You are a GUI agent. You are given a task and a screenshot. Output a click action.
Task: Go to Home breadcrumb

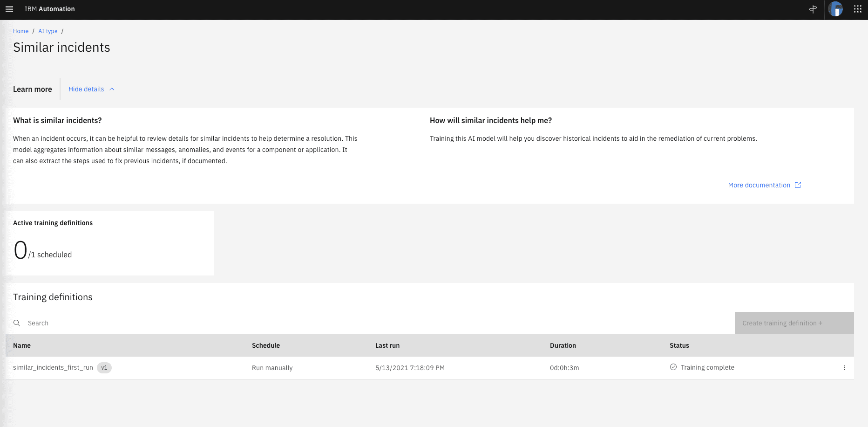click(x=20, y=31)
